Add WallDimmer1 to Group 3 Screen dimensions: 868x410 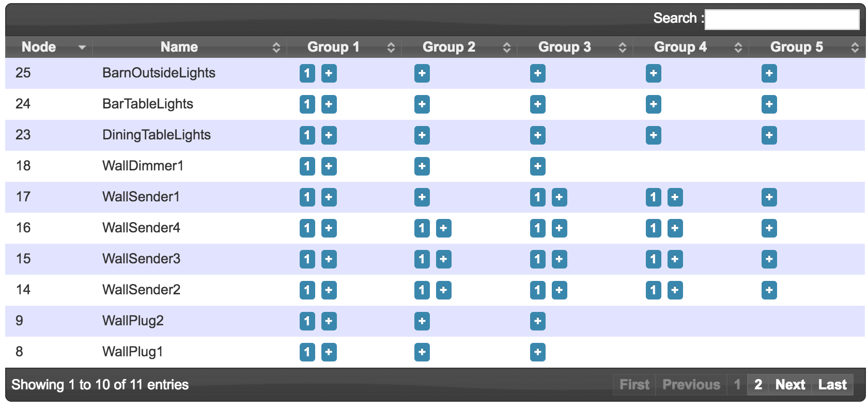coord(537,166)
